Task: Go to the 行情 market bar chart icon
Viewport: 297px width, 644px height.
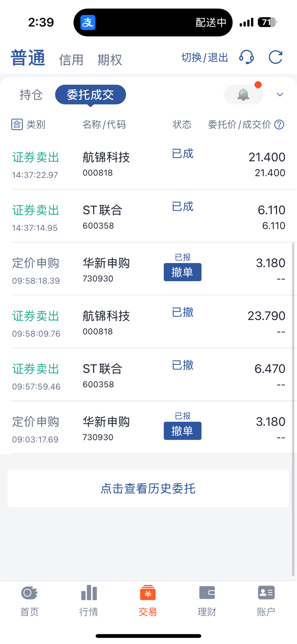Action: pyautogui.click(x=89, y=593)
